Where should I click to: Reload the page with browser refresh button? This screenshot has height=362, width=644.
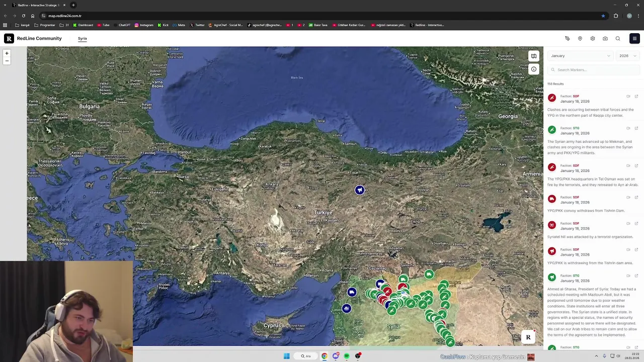point(23,16)
